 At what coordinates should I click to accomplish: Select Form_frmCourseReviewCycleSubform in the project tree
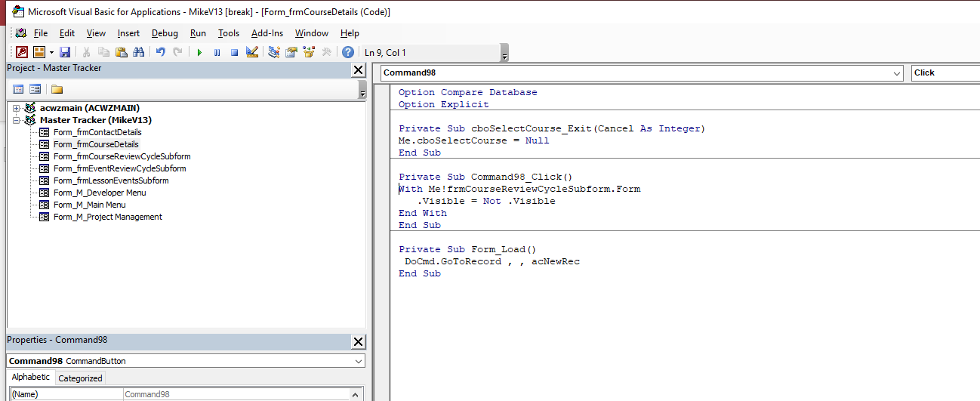(x=122, y=156)
